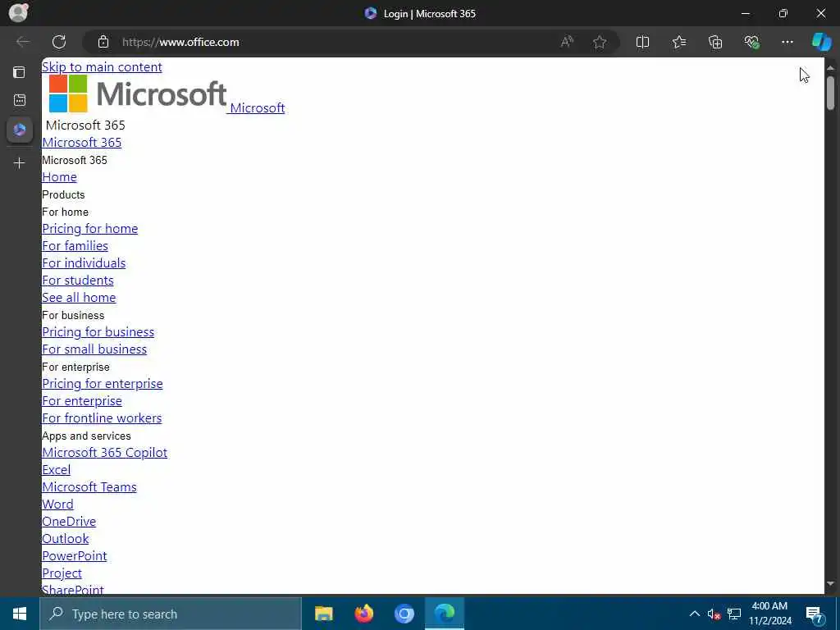Open the Copilot sidebar icon
Screen dimensions: 840x630
821,42
